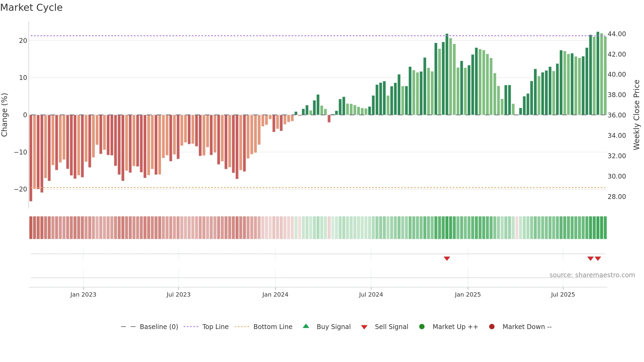
Task: Click the red Sell Signal triangle legend icon
Action: pos(364,327)
